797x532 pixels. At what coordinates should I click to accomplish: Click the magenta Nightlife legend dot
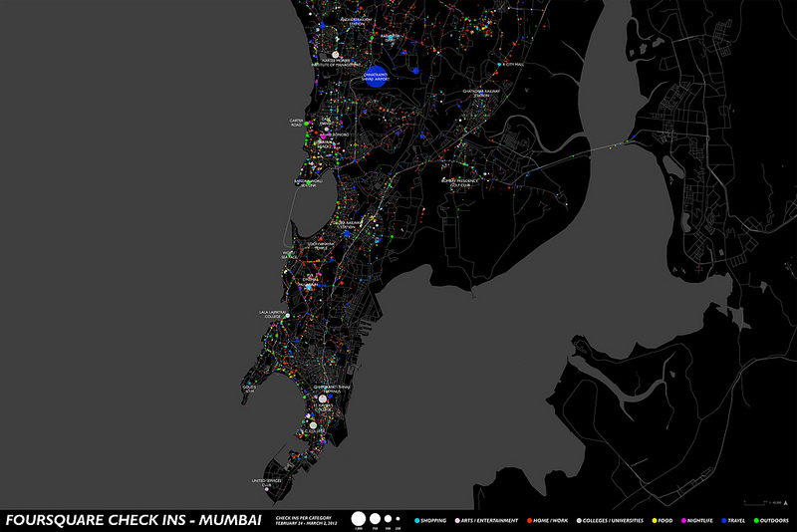pyautogui.click(x=683, y=520)
